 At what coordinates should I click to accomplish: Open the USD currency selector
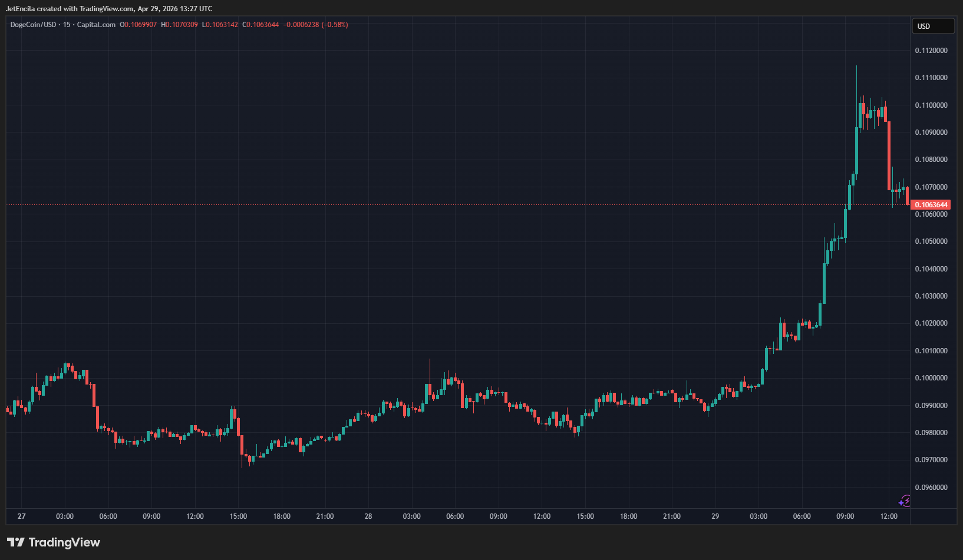click(x=933, y=26)
